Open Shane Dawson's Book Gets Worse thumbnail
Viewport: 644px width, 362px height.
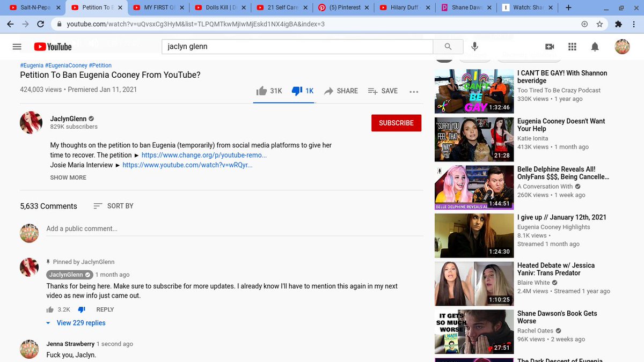click(474, 331)
